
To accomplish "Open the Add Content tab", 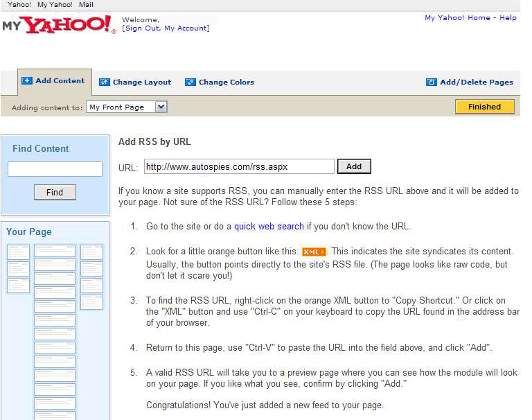I will pos(60,80).
